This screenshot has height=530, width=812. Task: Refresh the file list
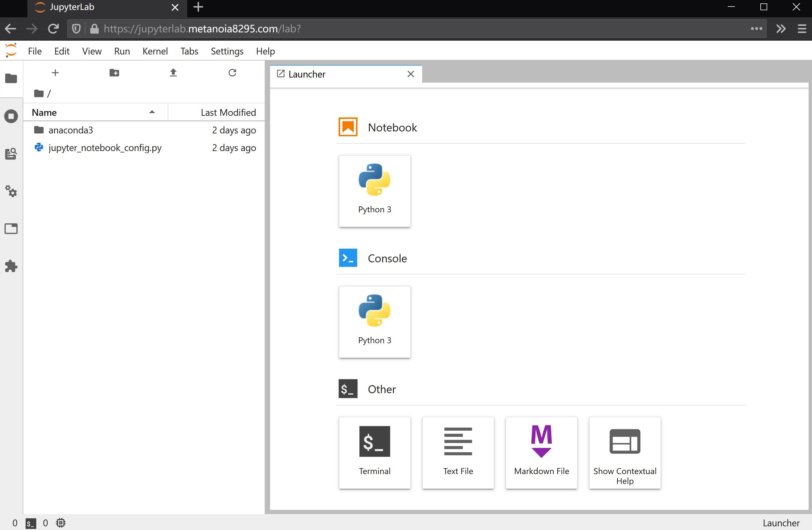click(232, 73)
